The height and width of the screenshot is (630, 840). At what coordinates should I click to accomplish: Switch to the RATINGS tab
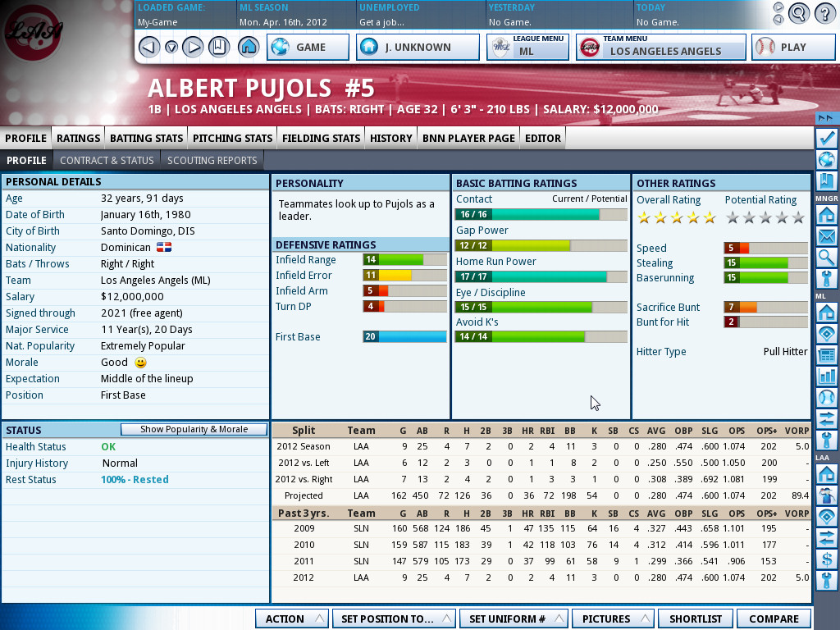[x=78, y=138]
